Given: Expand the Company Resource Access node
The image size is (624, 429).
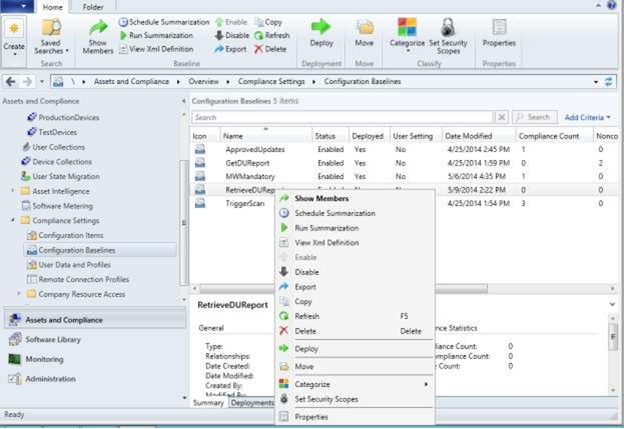Looking at the screenshot, I should (x=21, y=294).
